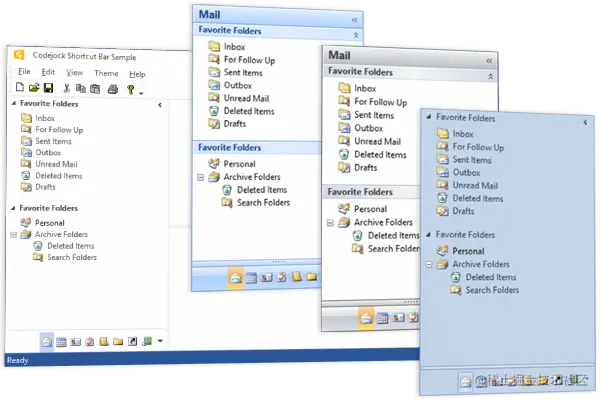Select Folder List icon in Codejock window bottom bar

[x=118, y=341]
